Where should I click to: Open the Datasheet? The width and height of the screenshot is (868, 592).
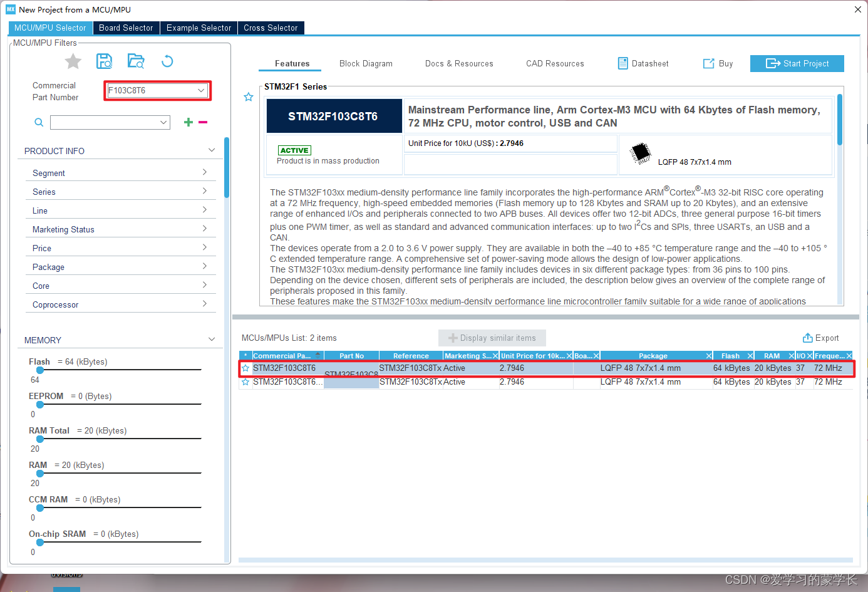point(643,63)
